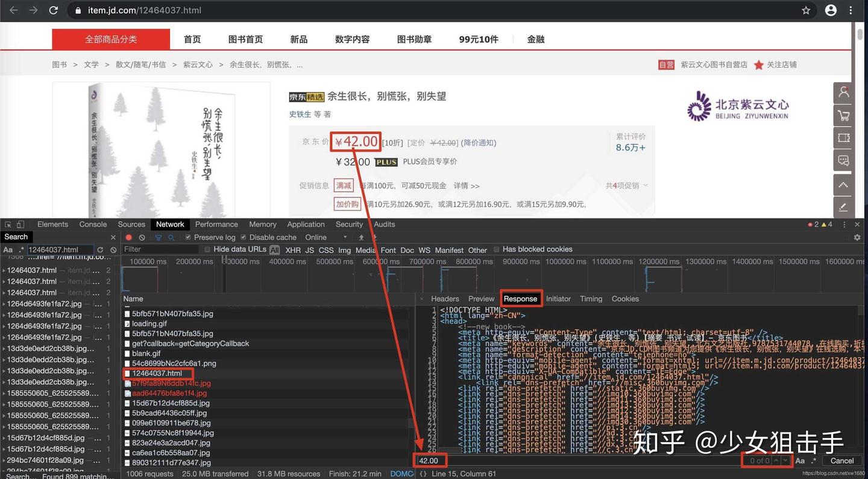
Task: Toggle regex in the Search panel
Action: pos(22,250)
